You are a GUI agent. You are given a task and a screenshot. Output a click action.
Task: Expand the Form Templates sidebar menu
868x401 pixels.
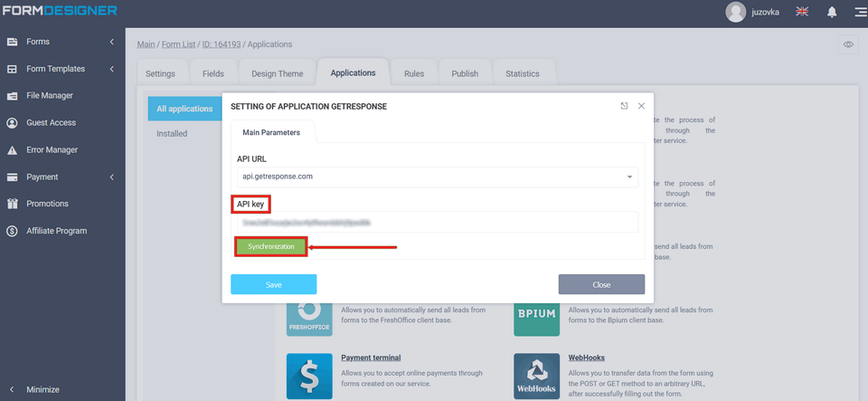pyautogui.click(x=61, y=69)
